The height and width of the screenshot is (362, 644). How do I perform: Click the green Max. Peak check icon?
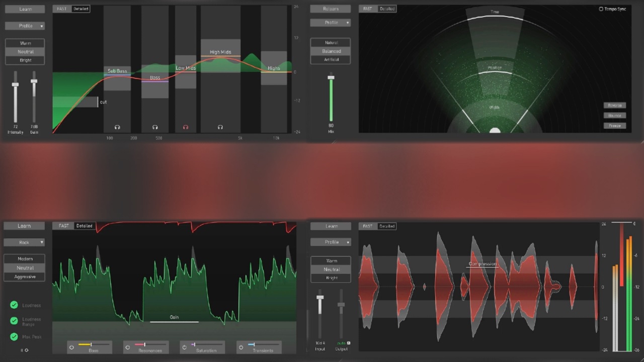(14, 336)
